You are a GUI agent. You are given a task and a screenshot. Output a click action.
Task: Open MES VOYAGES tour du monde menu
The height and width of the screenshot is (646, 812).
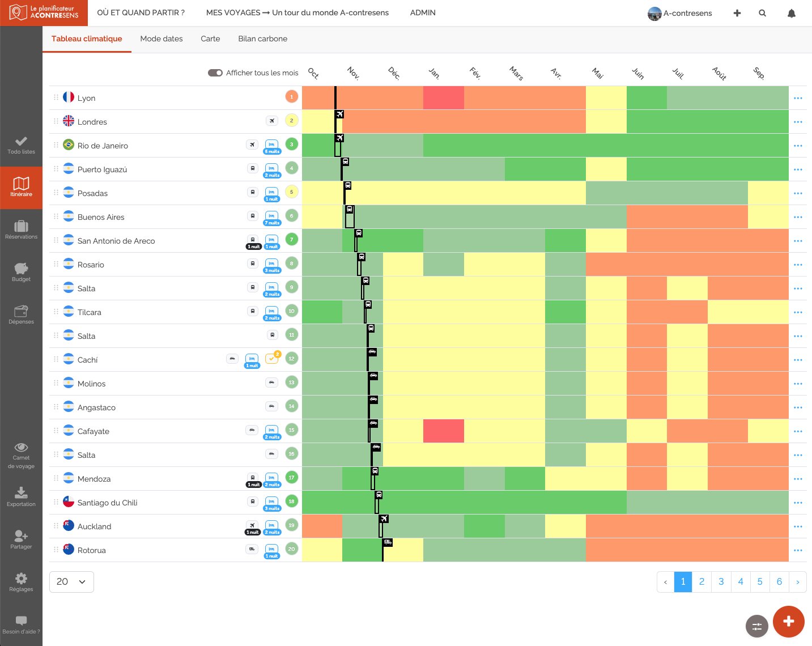(297, 12)
